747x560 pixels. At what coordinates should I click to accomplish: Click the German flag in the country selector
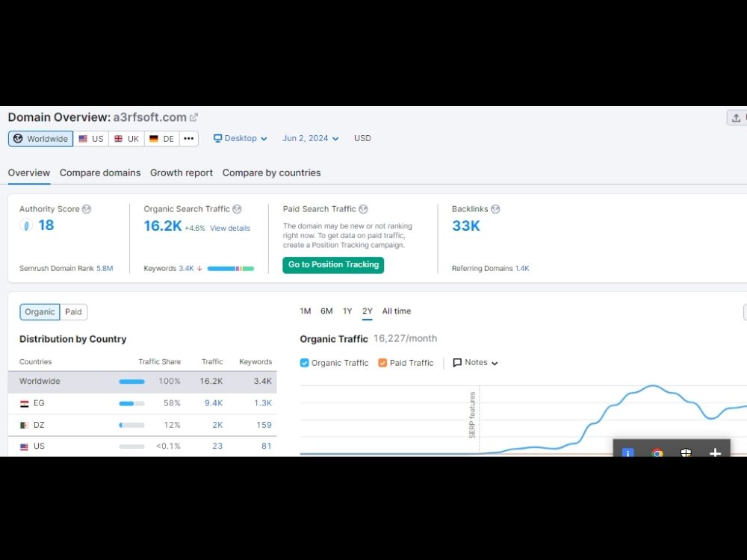point(153,139)
